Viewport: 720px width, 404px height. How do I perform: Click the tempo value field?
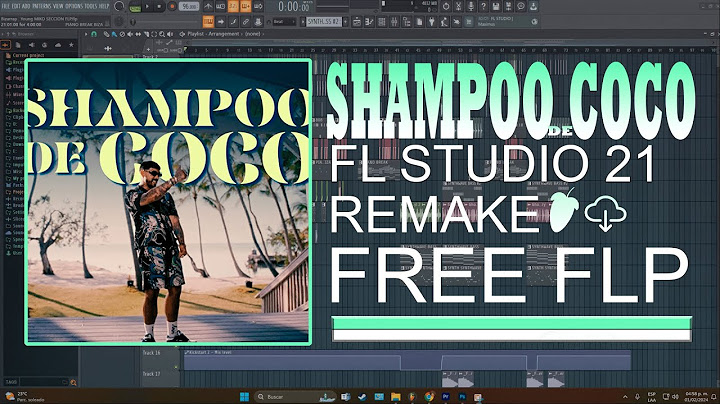pyautogui.click(x=189, y=6)
